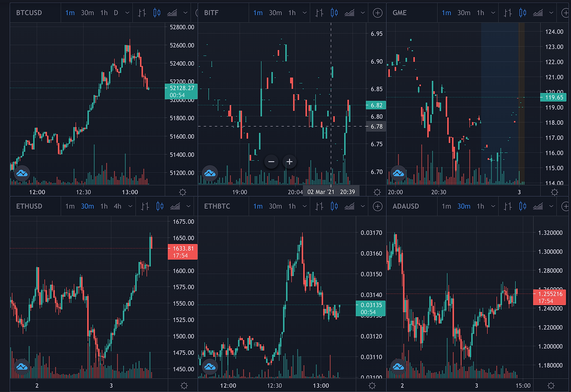Switch ETHBTC chart to 30m timeframe
Viewport: 571px width, 392px height.
[275, 206]
